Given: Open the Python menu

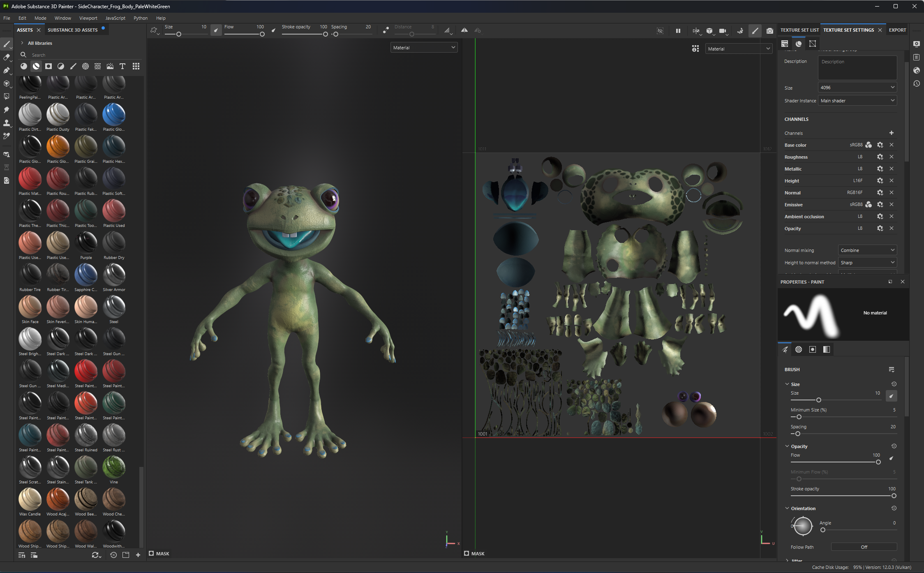Looking at the screenshot, I should (141, 18).
